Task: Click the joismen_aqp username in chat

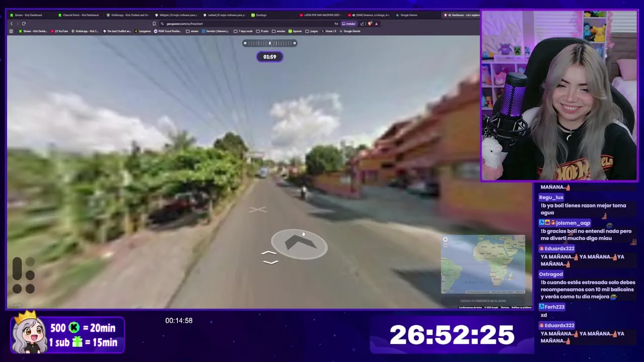Action: point(573,223)
